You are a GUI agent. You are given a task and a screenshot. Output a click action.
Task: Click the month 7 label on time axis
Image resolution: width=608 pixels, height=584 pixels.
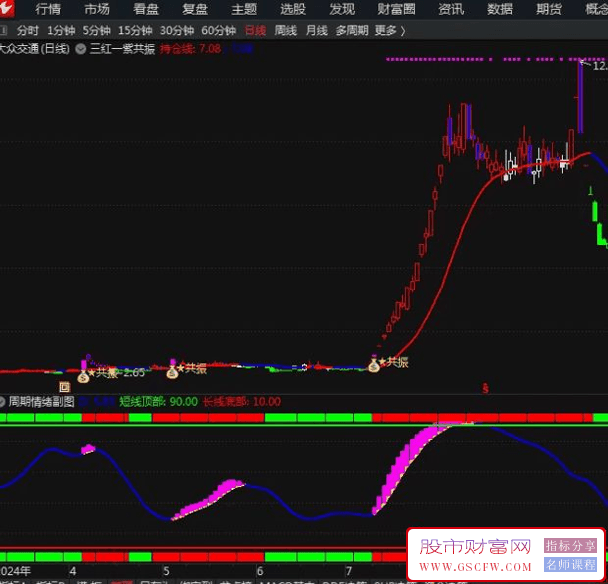[x=349, y=571]
